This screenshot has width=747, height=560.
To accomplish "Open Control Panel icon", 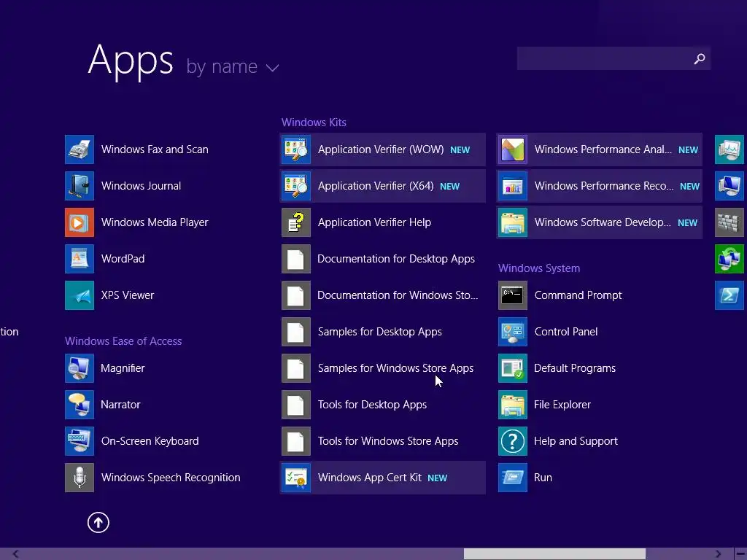I will (513, 332).
